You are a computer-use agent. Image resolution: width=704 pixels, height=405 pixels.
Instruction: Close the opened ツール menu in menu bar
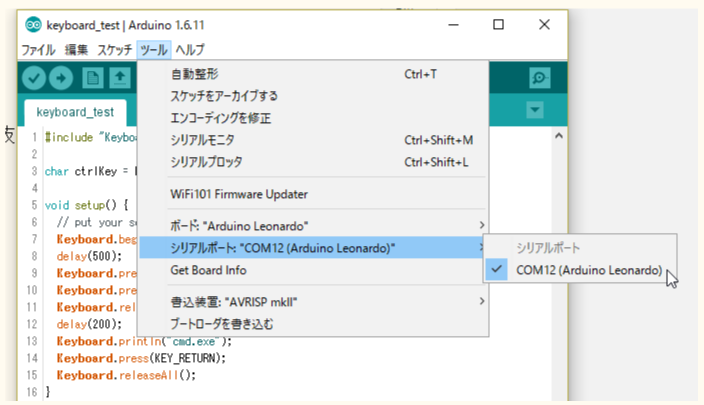(154, 50)
